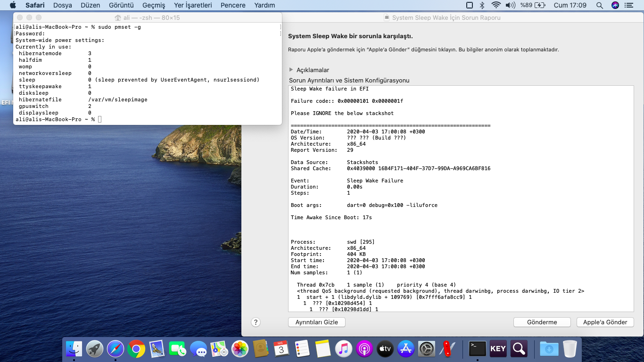This screenshot has width=644, height=362.
Task: Open Spotlight search magnifier in menu bar
Action: click(600, 5)
